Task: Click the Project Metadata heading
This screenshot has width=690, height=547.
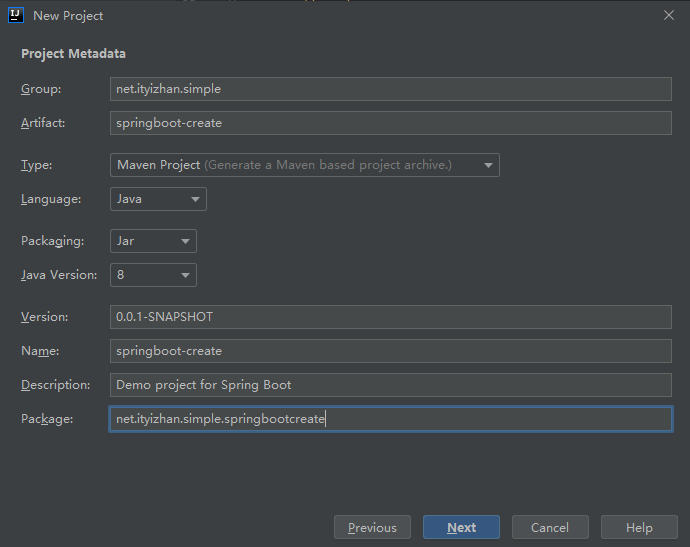Action: click(73, 54)
